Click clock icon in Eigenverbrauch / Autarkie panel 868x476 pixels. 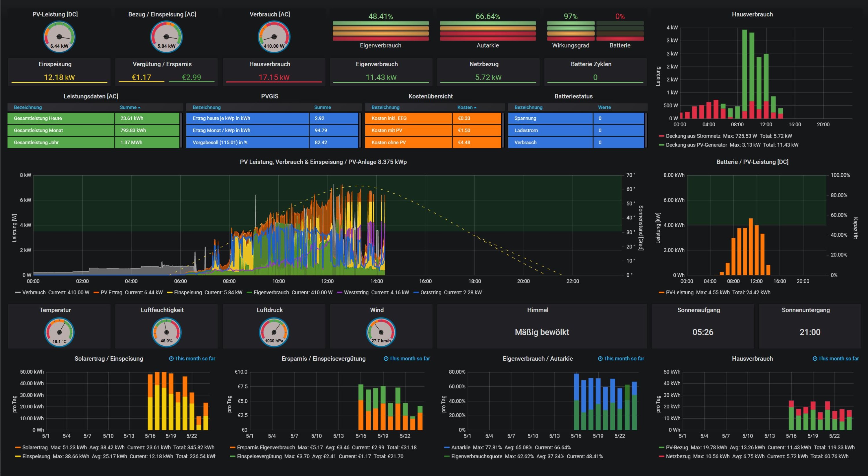pyautogui.click(x=600, y=358)
